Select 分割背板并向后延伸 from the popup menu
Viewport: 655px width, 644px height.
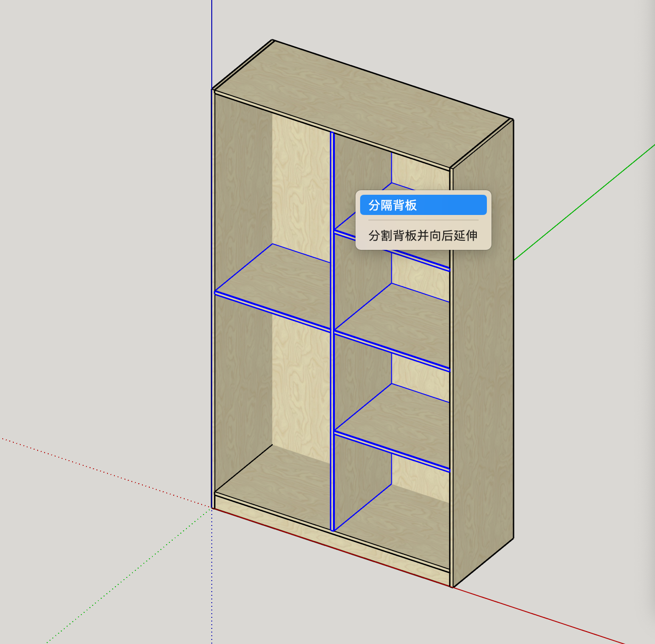pyautogui.click(x=423, y=236)
